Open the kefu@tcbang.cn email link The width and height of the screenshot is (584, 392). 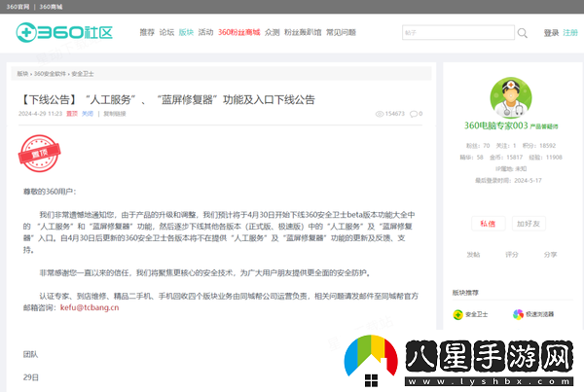pos(90,307)
